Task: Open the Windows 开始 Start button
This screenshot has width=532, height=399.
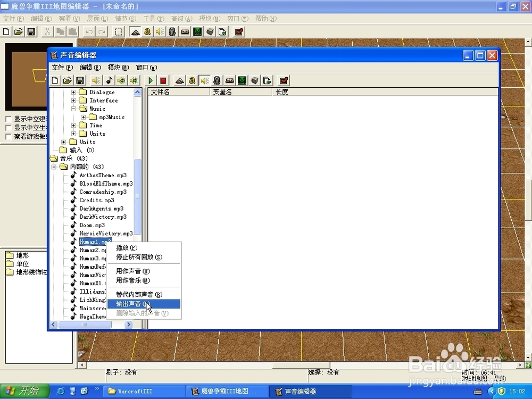Action: 25,391
